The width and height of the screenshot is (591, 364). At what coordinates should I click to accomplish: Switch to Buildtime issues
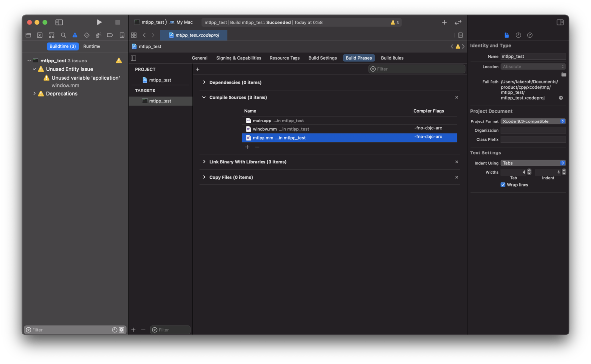(x=63, y=46)
